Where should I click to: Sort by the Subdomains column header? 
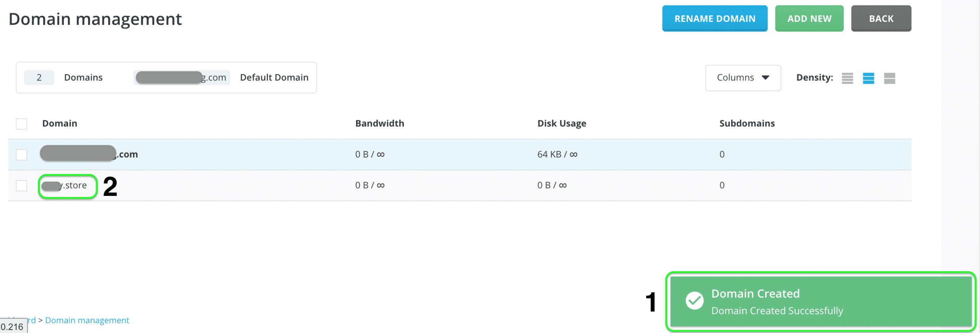tap(747, 123)
